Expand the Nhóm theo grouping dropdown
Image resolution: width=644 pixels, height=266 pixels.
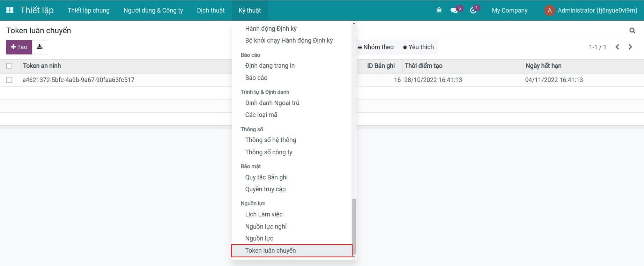pos(376,47)
